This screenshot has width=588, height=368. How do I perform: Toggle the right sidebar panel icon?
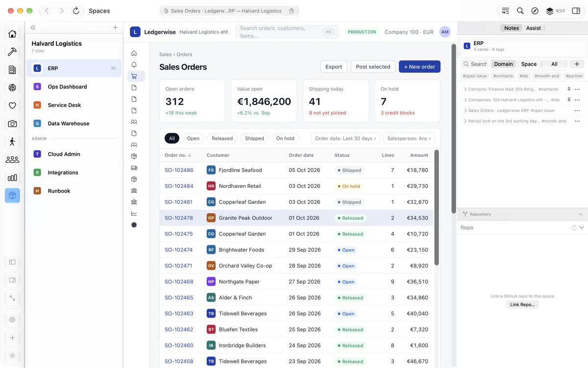(576, 11)
